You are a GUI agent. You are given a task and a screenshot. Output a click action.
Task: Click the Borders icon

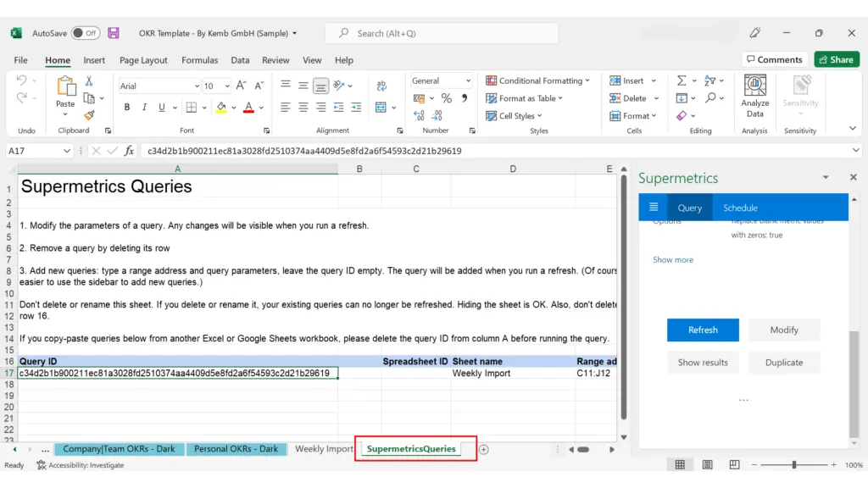click(191, 108)
